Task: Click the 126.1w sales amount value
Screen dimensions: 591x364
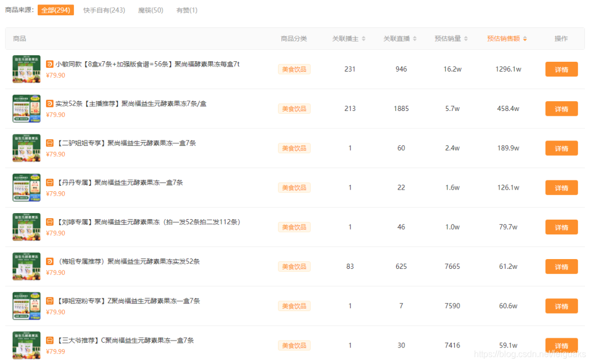Action: [x=508, y=187]
